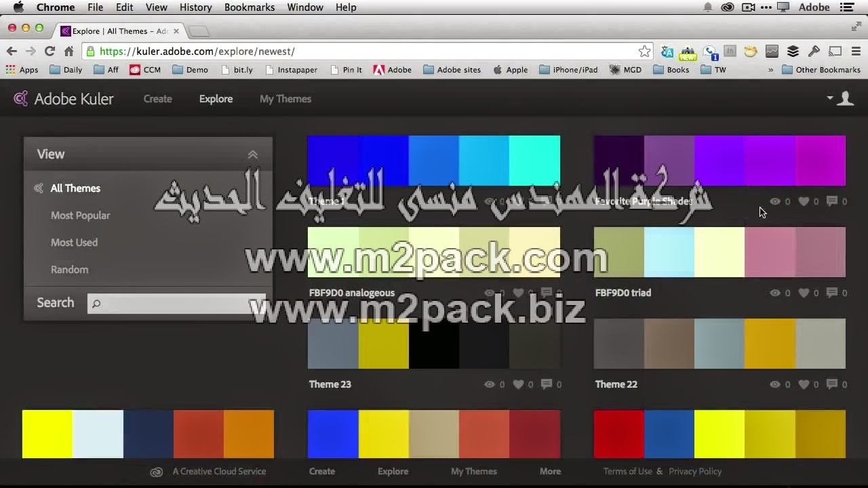The height and width of the screenshot is (488, 868).
Task: Bookmark this page with the star icon
Action: 644,52
